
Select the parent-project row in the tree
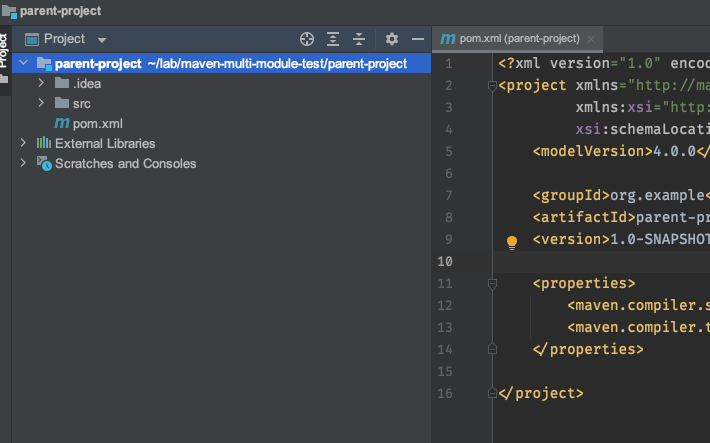221,63
